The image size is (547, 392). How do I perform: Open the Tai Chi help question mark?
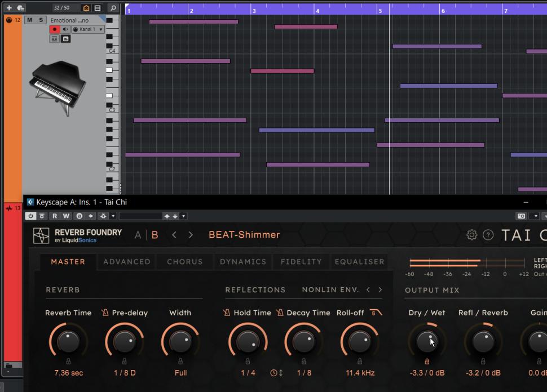488,235
